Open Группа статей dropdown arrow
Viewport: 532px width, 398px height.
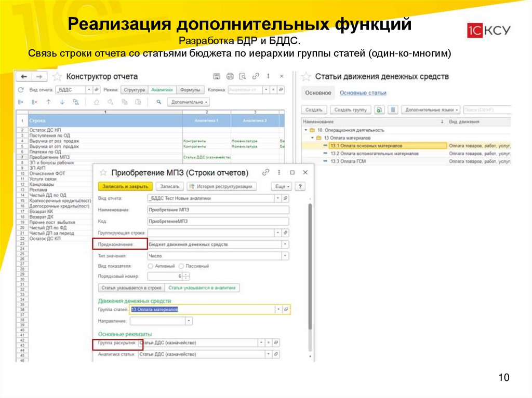click(x=278, y=309)
